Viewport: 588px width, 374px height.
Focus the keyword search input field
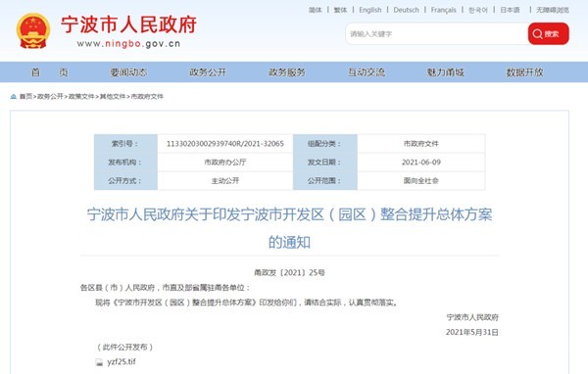[437, 33]
